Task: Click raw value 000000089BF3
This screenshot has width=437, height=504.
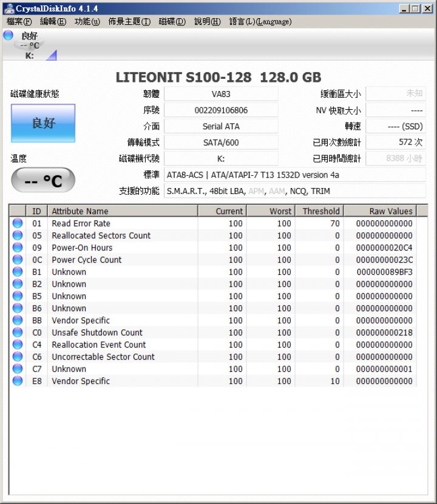Action: click(x=384, y=272)
